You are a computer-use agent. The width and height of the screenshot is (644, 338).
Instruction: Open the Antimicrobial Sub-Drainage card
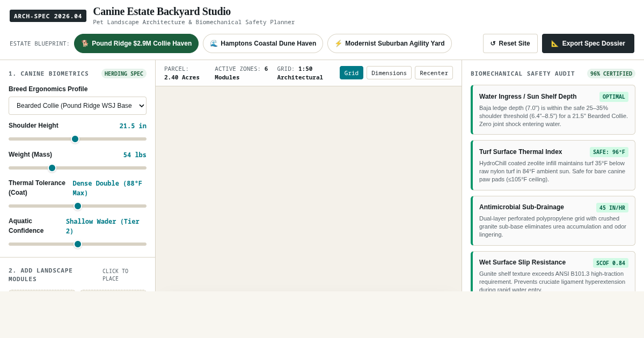pos(553,221)
